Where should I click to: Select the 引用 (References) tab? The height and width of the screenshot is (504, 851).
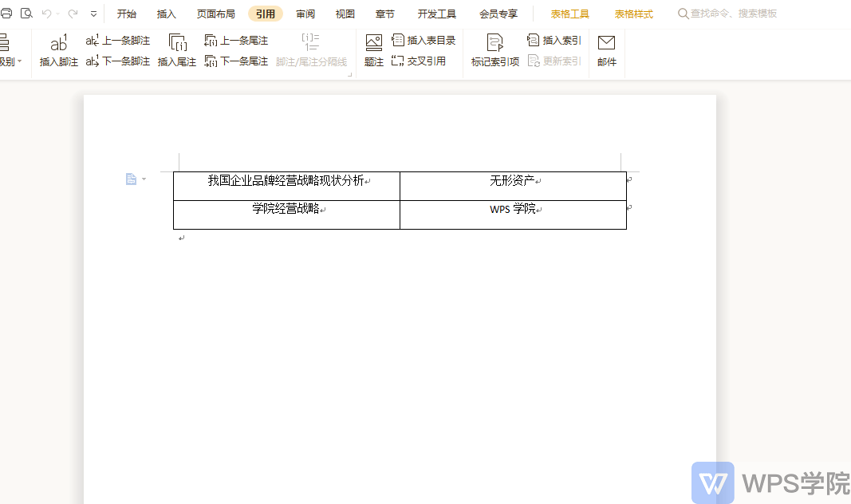click(x=266, y=14)
